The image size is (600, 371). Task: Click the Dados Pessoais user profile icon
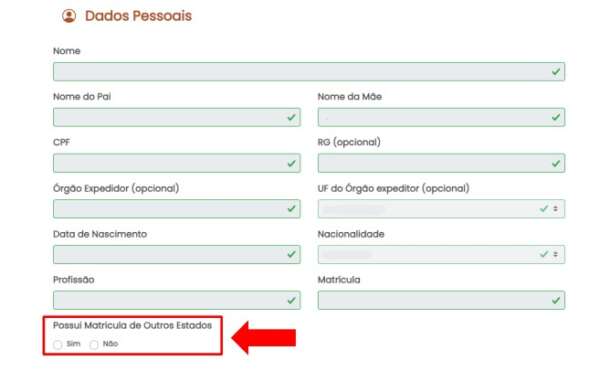69,16
